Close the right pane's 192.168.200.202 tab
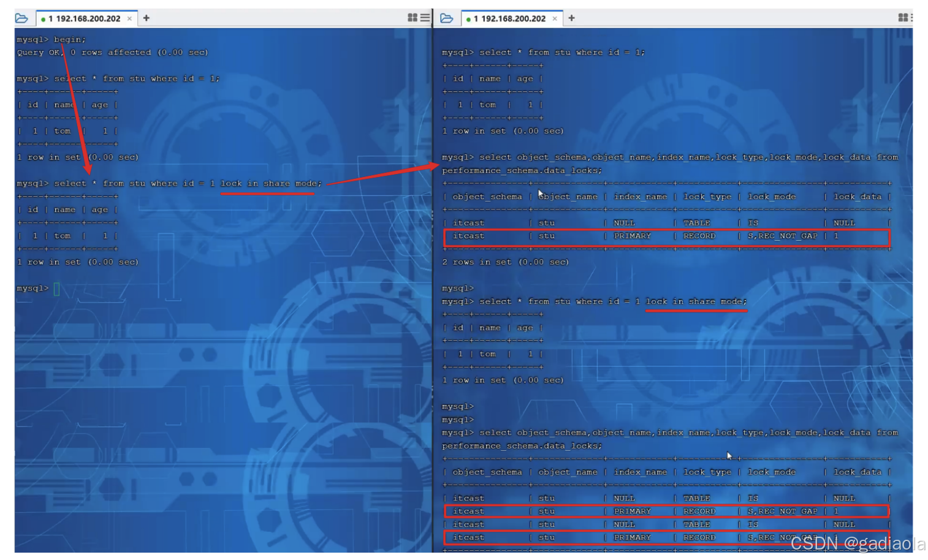 point(555,18)
